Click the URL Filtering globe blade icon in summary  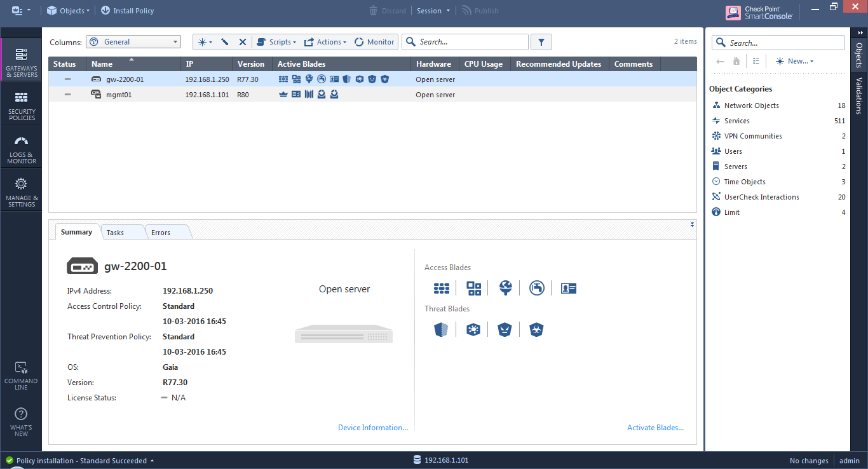(506, 289)
